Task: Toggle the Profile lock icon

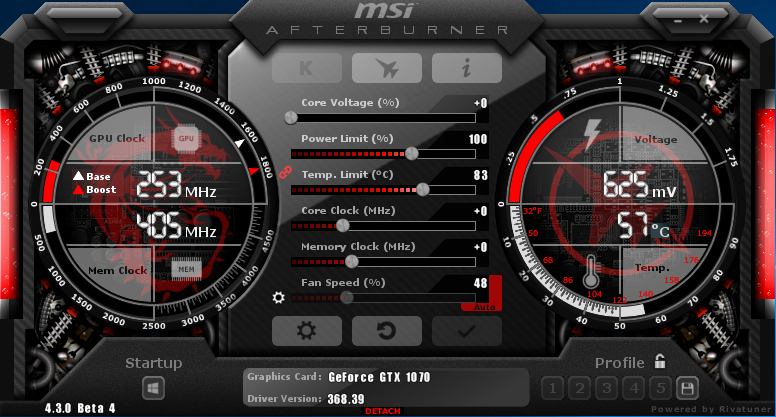Action: (x=660, y=362)
